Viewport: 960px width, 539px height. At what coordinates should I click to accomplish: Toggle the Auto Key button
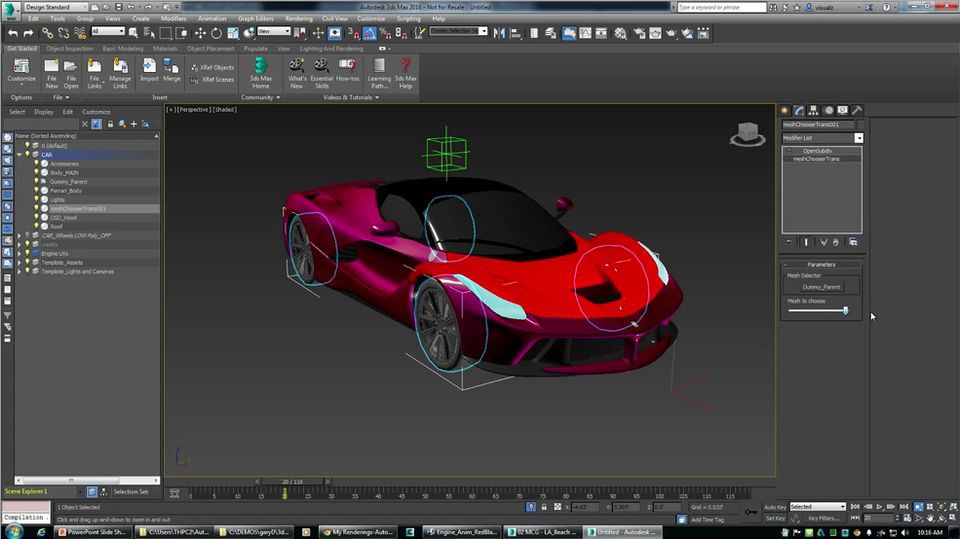774,507
